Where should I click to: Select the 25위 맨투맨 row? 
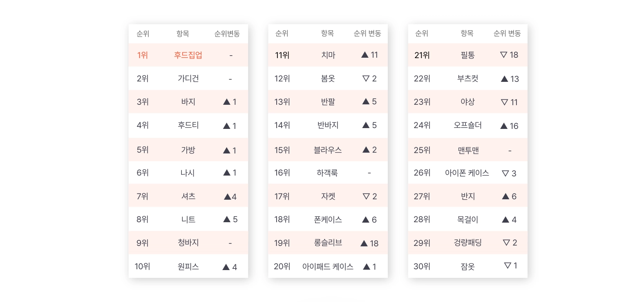pyautogui.click(x=468, y=150)
